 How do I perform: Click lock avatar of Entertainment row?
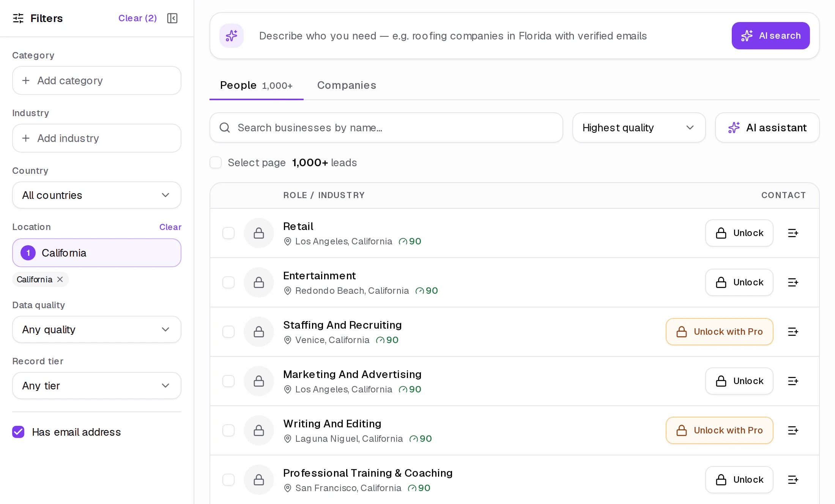click(x=259, y=282)
